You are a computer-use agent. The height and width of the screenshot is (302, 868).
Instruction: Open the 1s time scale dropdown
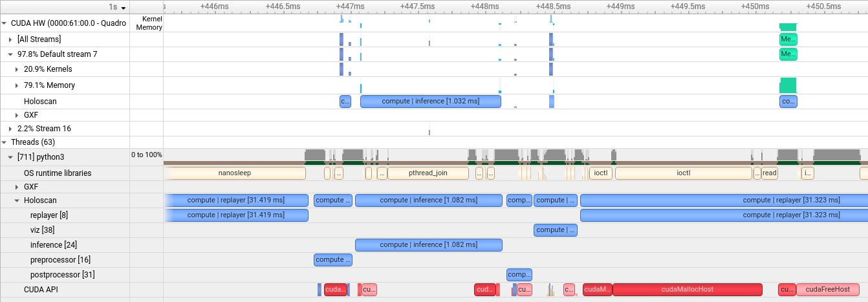pos(118,7)
